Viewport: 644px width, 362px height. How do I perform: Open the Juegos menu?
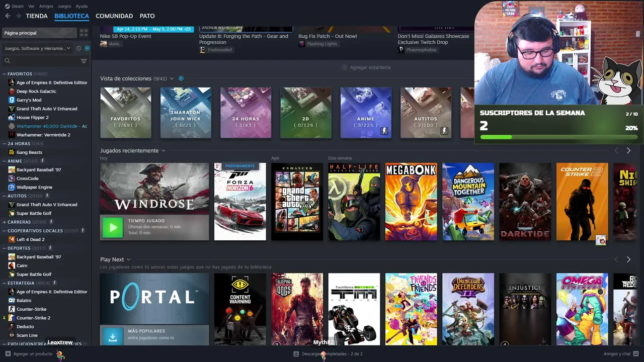[x=64, y=6]
